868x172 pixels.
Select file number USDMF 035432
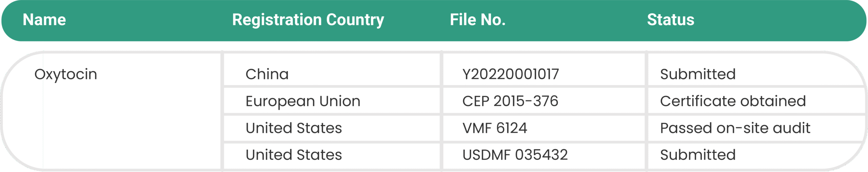pos(515,155)
